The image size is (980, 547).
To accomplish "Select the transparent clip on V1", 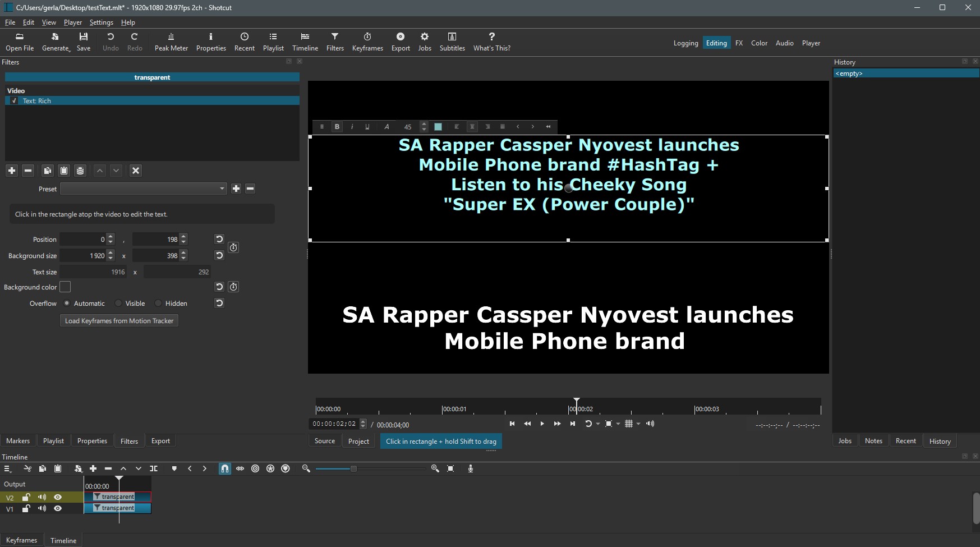I will pos(118,508).
